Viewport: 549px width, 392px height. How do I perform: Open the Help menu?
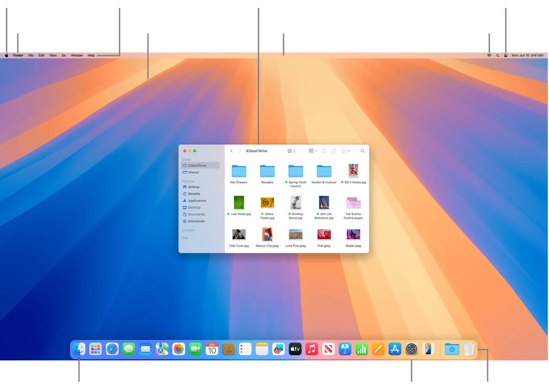91,55
